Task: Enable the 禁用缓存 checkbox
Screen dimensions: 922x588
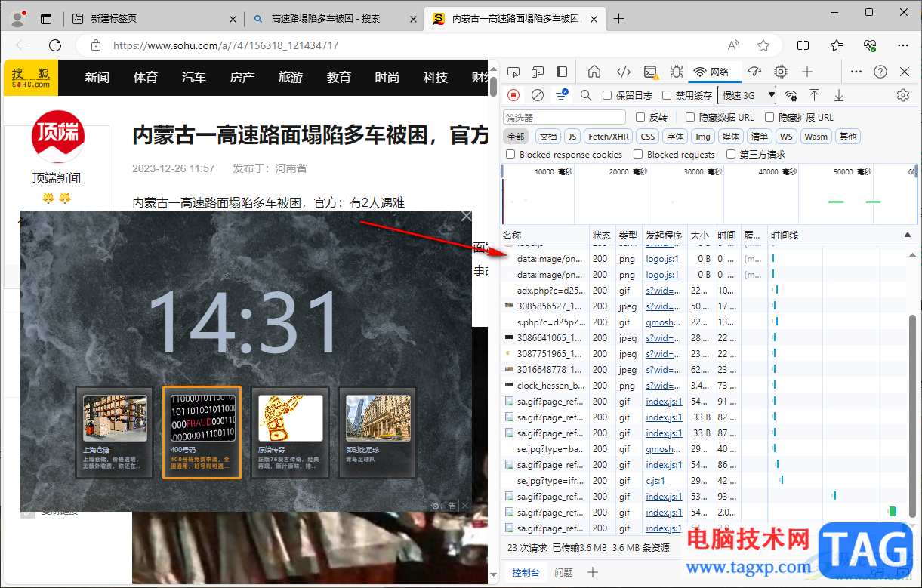Action: point(667,95)
